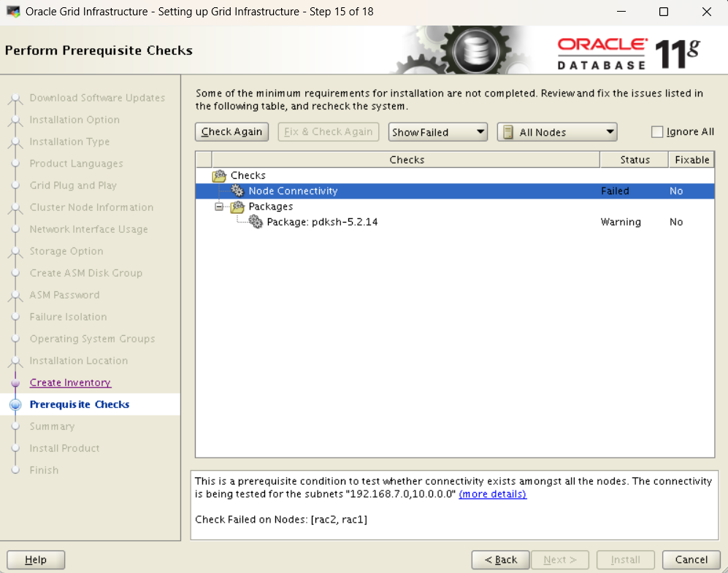Click the Download Software Updates step
Screen dimensions: 728x573
[97, 98]
